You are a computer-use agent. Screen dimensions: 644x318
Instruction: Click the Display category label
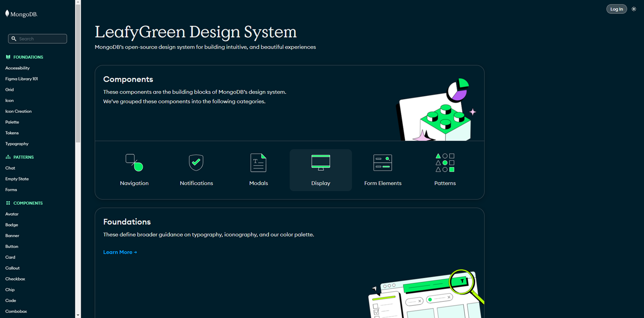tap(321, 183)
